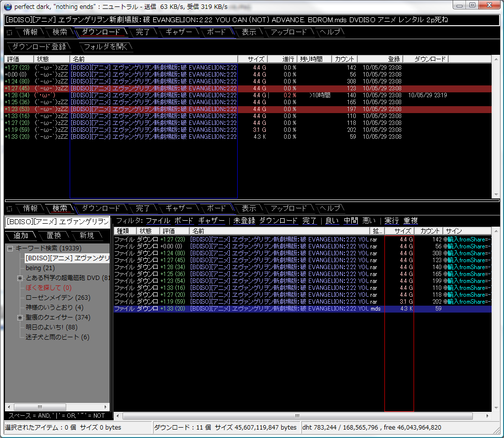Open the upper ボード tab
The image size is (504, 438).
tap(216, 32)
